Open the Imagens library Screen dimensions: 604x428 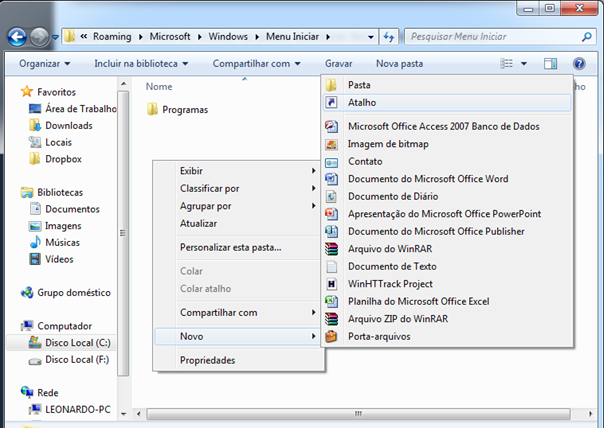(55, 226)
